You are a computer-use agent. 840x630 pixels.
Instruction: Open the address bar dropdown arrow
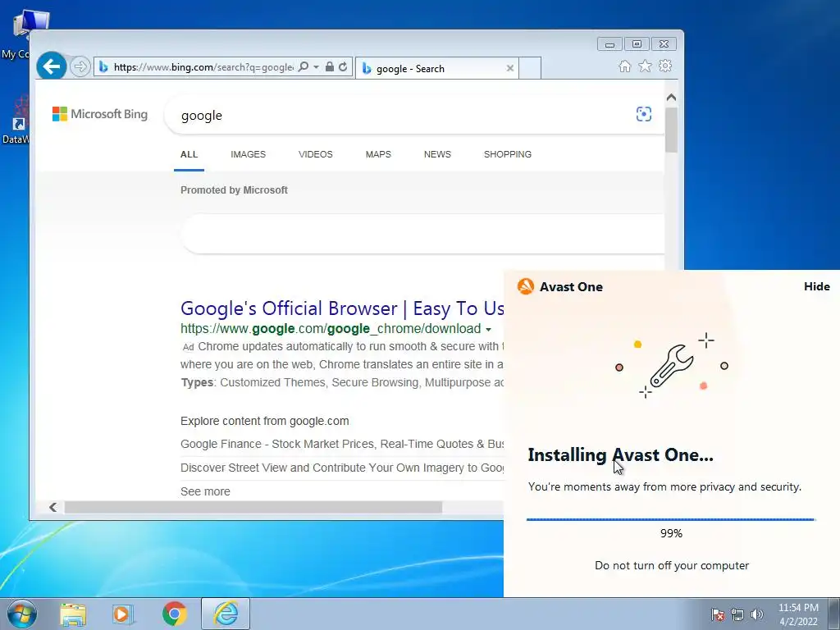[316, 67]
